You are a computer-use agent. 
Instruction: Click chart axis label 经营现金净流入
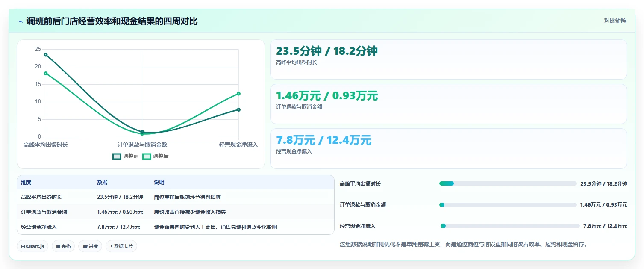click(x=238, y=145)
